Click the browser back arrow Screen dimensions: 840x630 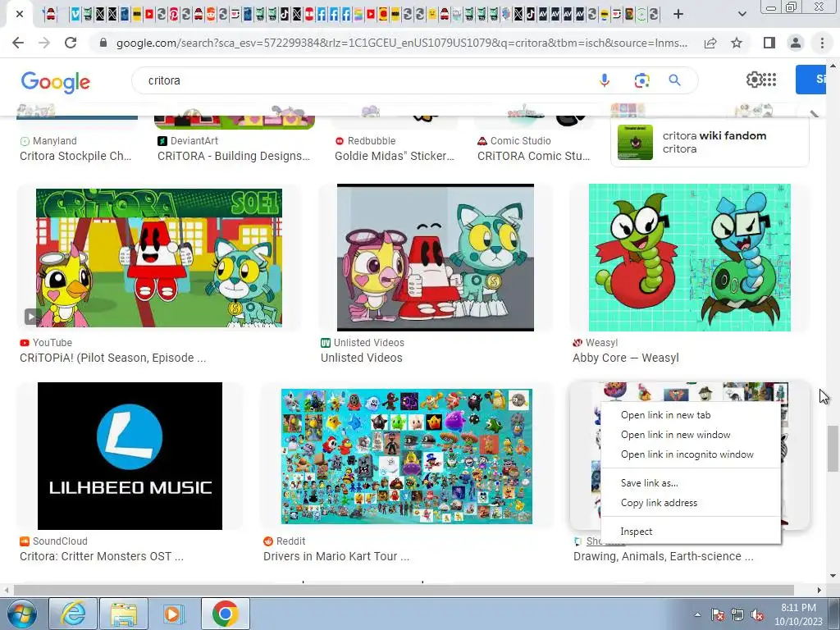18,43
